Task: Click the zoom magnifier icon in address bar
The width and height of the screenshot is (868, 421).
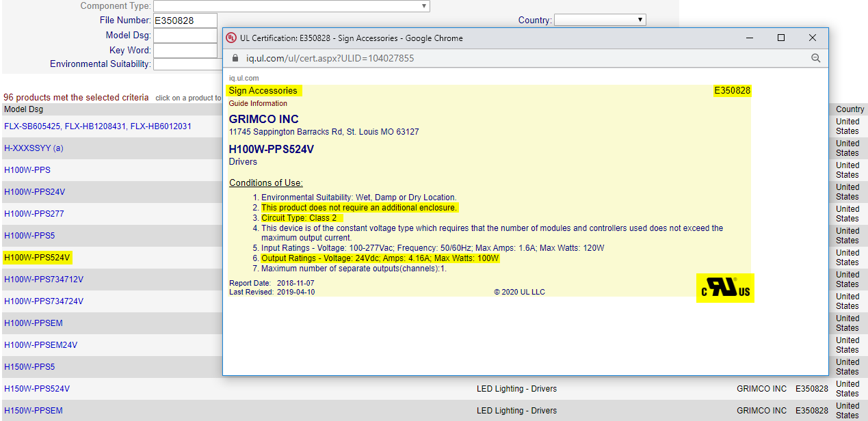Action: pos(815,59)
